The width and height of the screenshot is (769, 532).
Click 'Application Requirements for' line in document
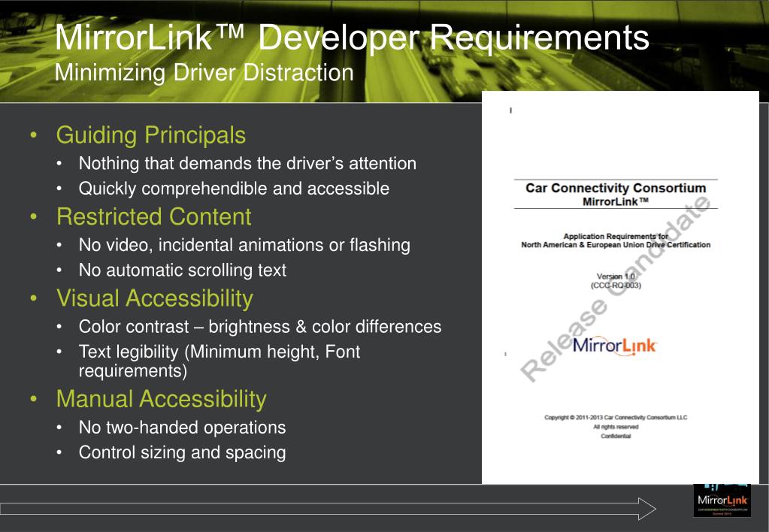[616, 237]
